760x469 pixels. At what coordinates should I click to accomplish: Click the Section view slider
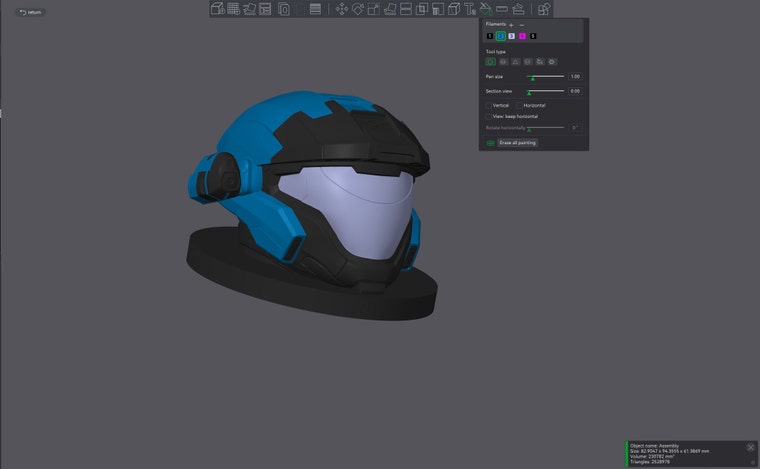(x=546, y=91)
